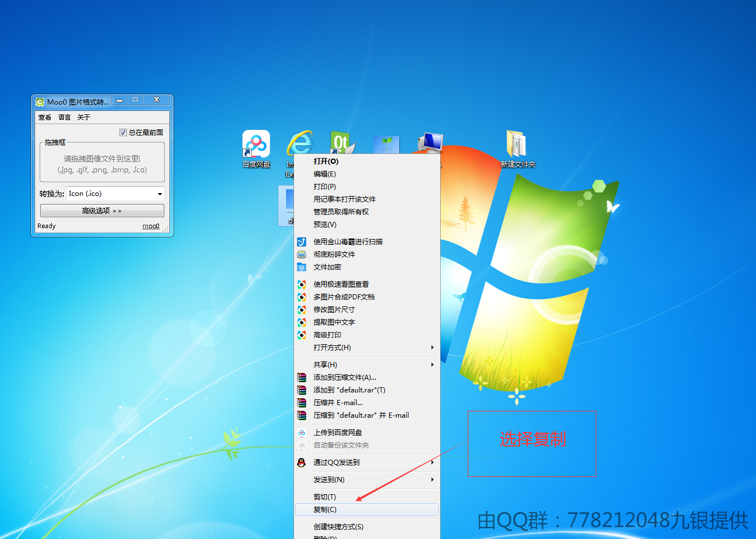Choose 管理员取得所有权 menu entry
This screenshot has width=756, height=539.
point(367,212)
